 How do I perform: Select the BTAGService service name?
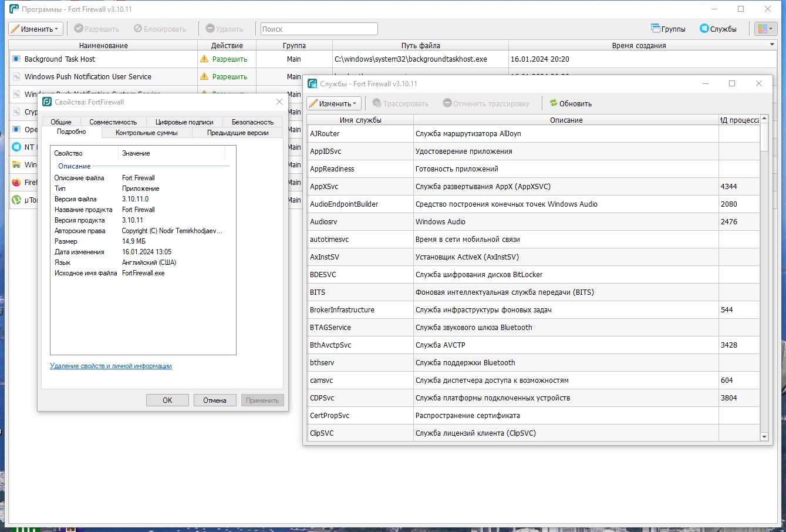(330, 327)
